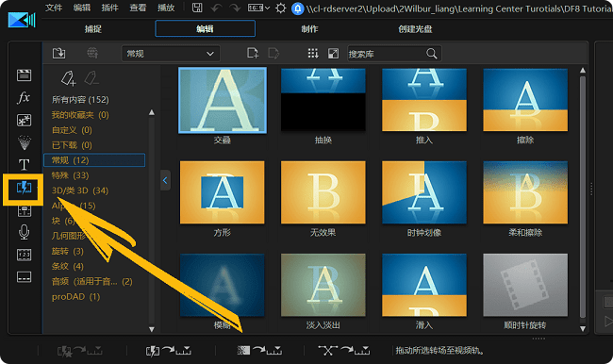This screenshot has height=364, width=613.
Task: Open the fx Effects Room
Action: point(24,97)
